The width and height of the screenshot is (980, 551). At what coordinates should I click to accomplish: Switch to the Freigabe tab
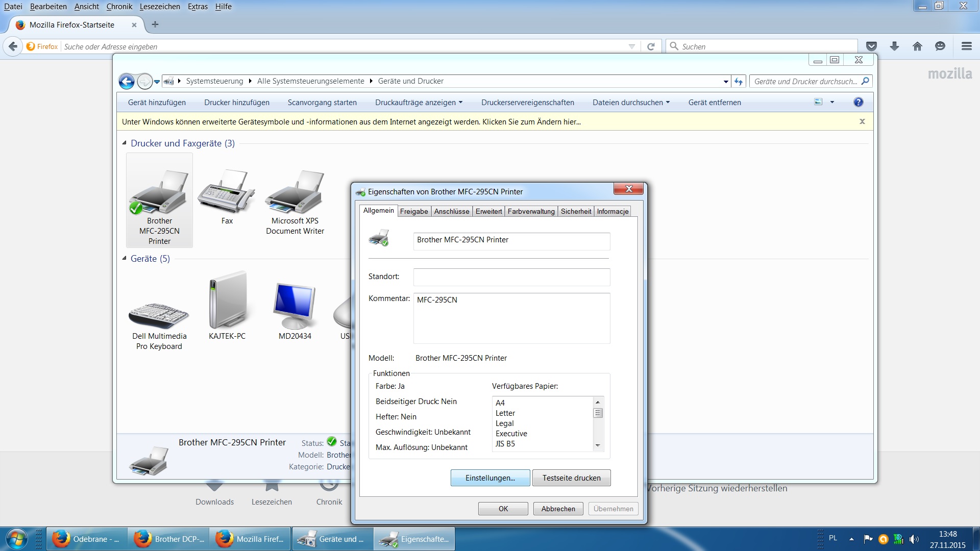pyautogui.click(x=414, y=211)
